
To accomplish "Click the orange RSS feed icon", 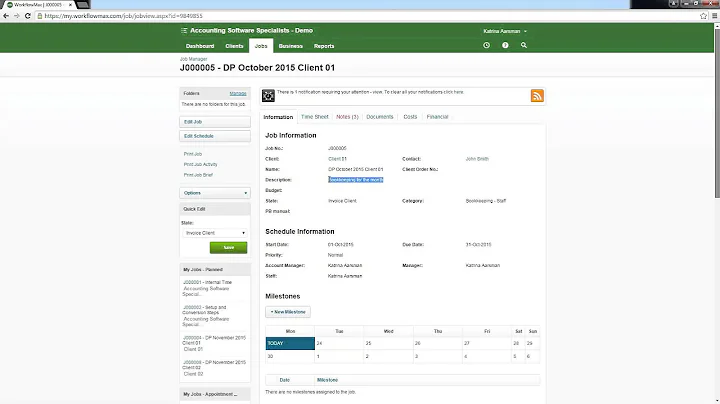I will (x=537, y=95).
